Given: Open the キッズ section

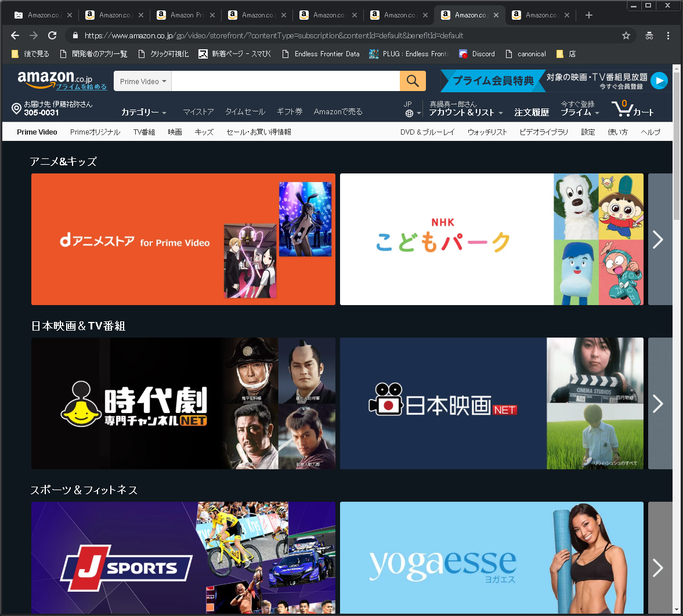Looking at the screenshot, I should pos(204,132).
